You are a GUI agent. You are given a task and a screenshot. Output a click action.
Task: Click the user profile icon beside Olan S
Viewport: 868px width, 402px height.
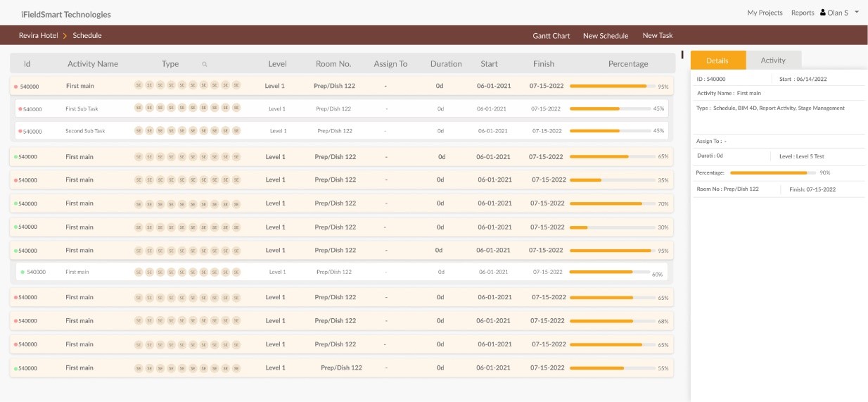pyautogui.click(x=823, y=13)
